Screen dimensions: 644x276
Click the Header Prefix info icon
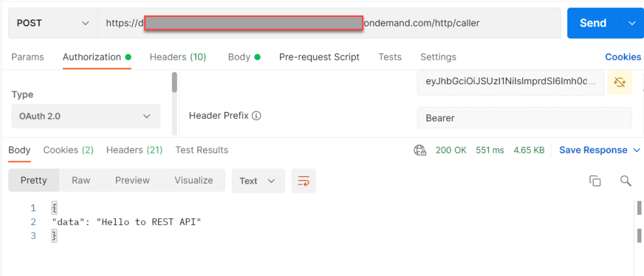click(x=257, y=116)
